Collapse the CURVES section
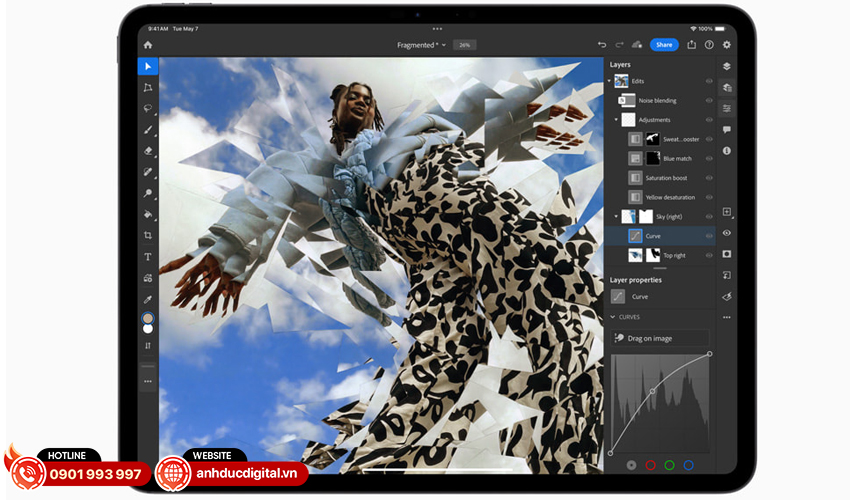Viewport: 850px width, 500px height. coord(613,317)
